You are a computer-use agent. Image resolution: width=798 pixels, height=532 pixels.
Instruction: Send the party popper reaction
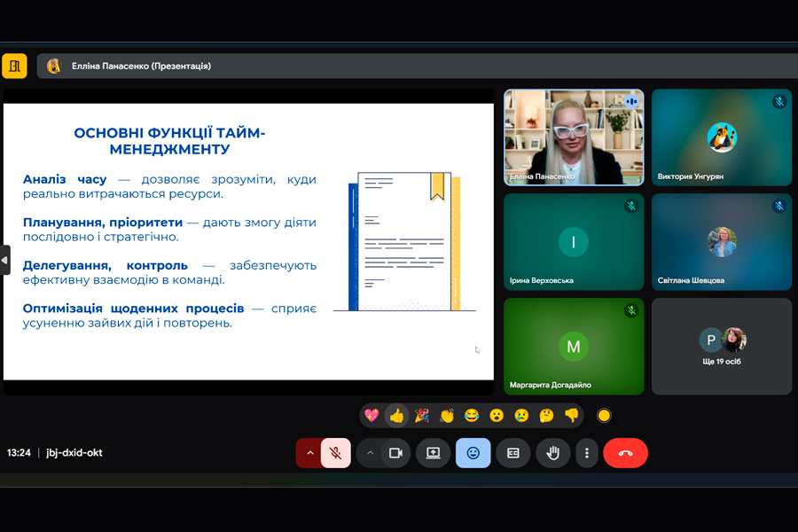point(421,416)
